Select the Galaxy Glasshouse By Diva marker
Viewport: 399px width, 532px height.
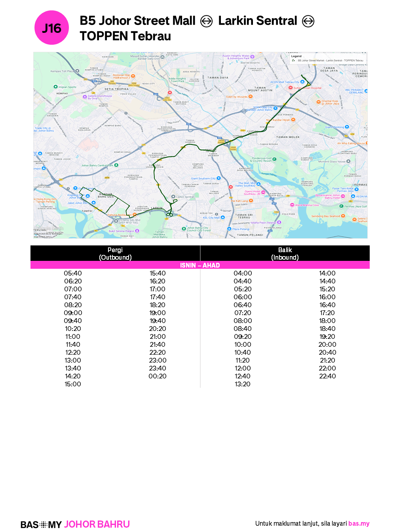[x=84, y=97]
